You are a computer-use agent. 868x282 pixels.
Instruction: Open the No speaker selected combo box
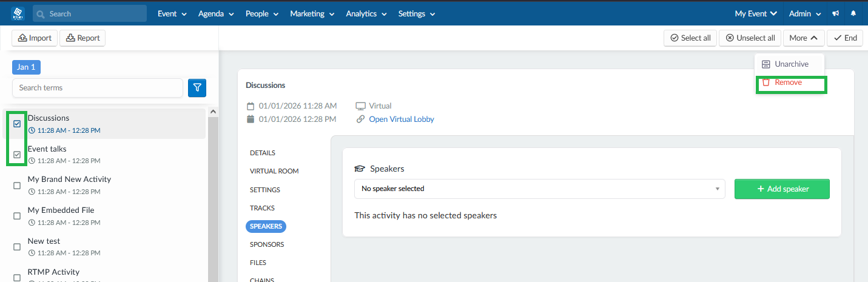540,189
